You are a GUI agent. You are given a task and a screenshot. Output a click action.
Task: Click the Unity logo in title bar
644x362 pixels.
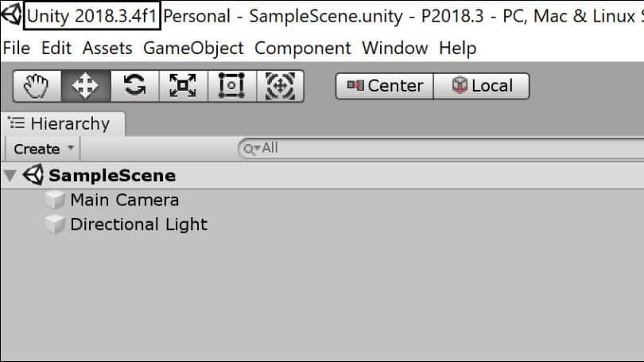[x=11, y=14]
